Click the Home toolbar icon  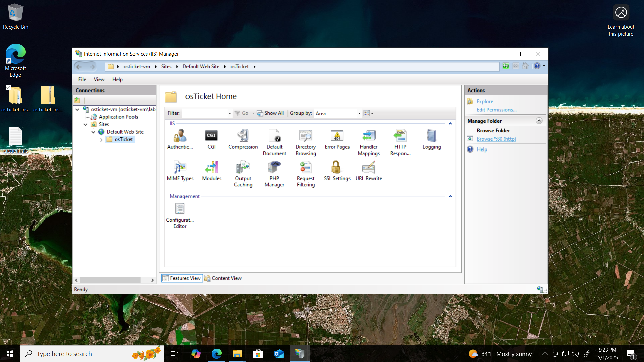pyautogui.click(x=525, y=66)
